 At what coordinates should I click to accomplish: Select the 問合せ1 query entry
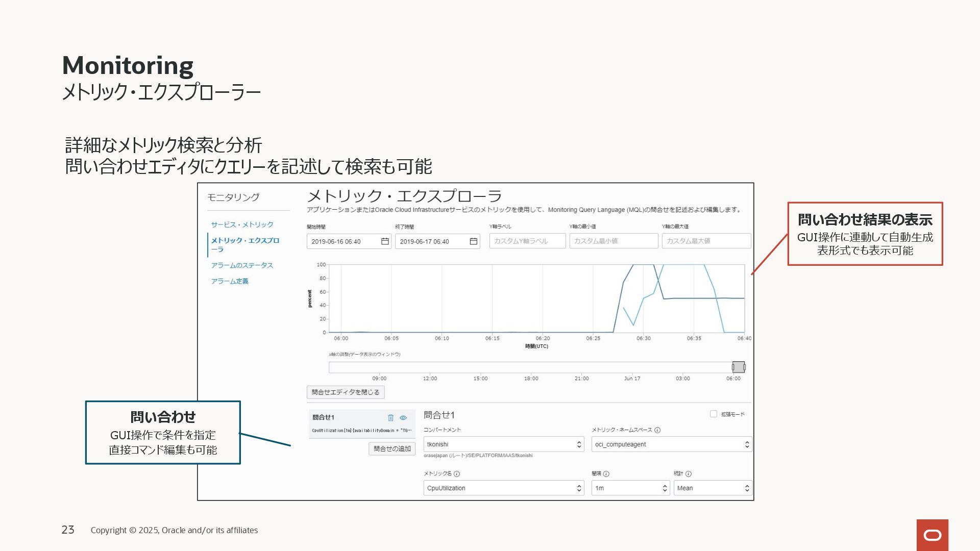[362, 424]
